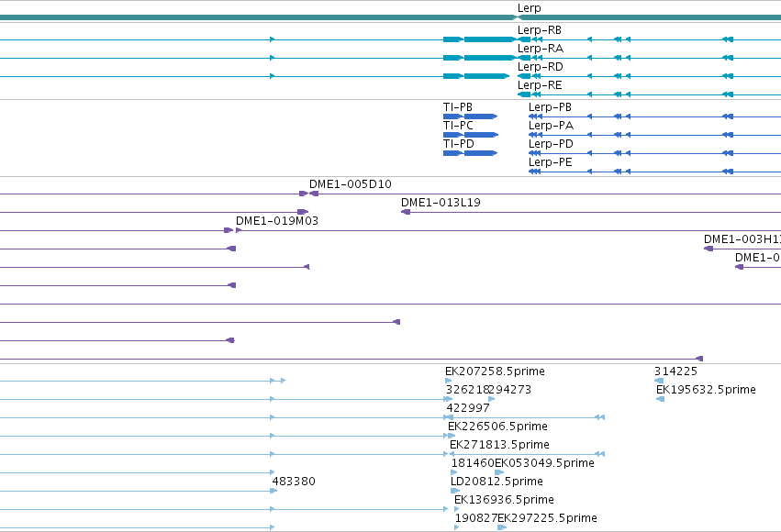Viewport: 781px width, 532px height.
Task: Select the Lerp-PE protein label
Action: tap(551, 162)
